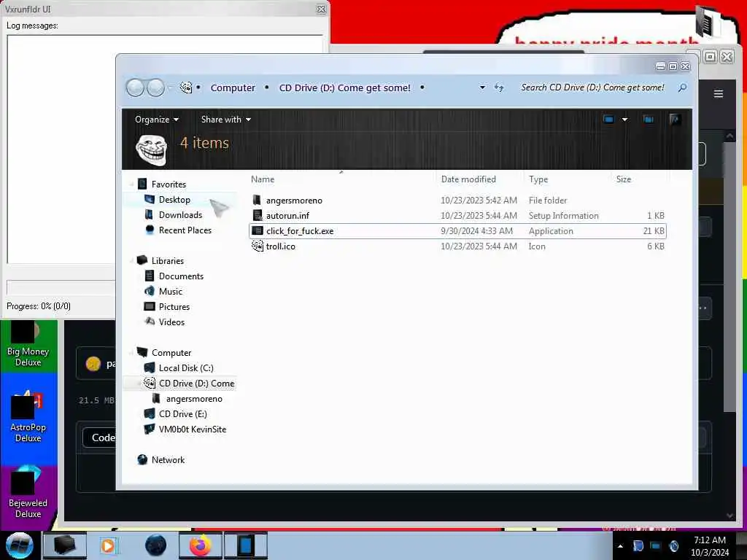Click the blue window taskbar button
The image size is (747, 560).
tap(246, 545)
